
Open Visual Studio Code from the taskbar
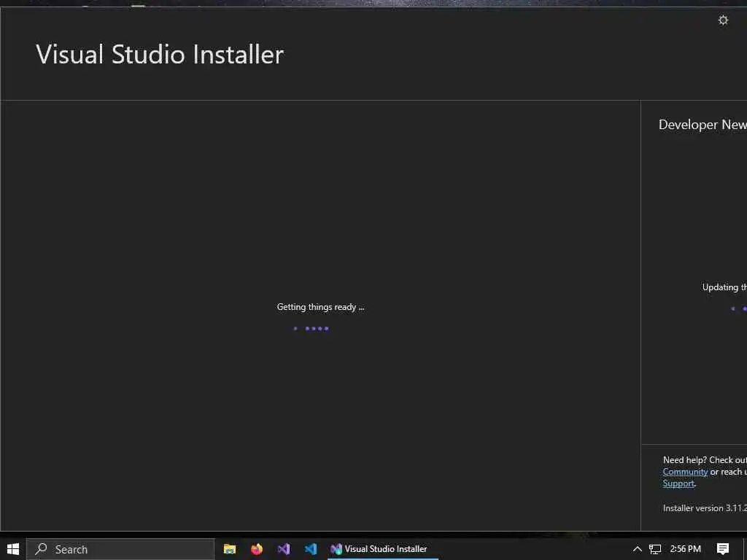pyautogui.click(x=311, y=549)
